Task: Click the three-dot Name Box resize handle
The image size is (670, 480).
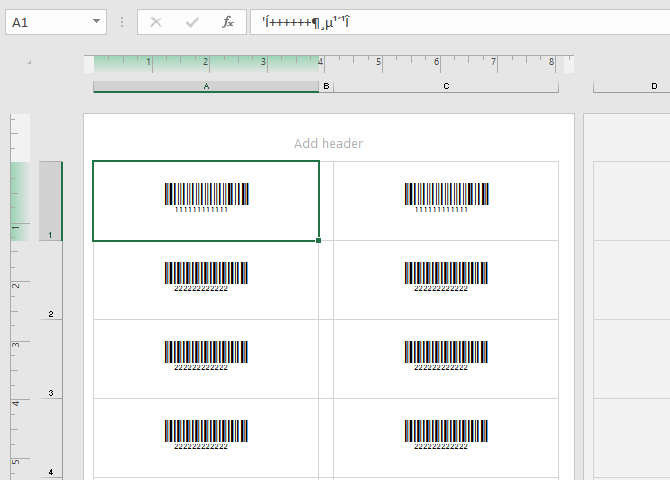Action: [x=122, y=22]
